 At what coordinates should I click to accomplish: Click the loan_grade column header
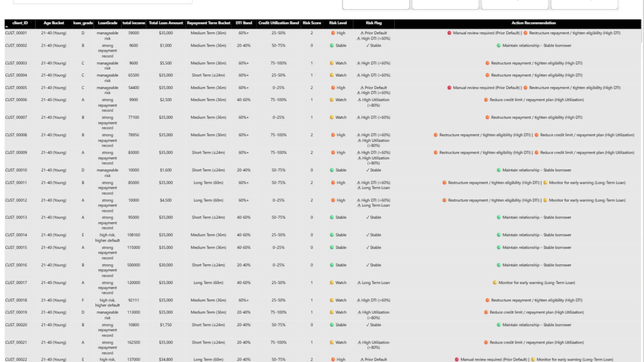point(83,23)
